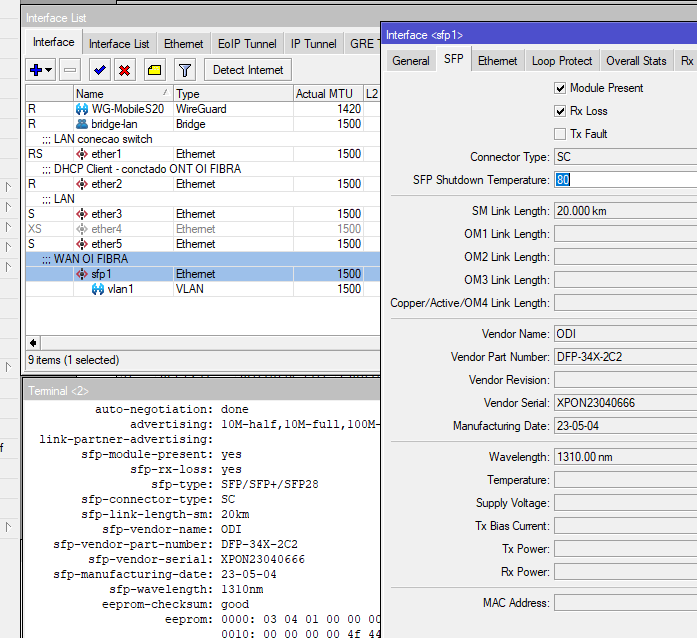
Task: Select the bridge-lan interface row
Action: pyautogui.click(x=114, y=124)
